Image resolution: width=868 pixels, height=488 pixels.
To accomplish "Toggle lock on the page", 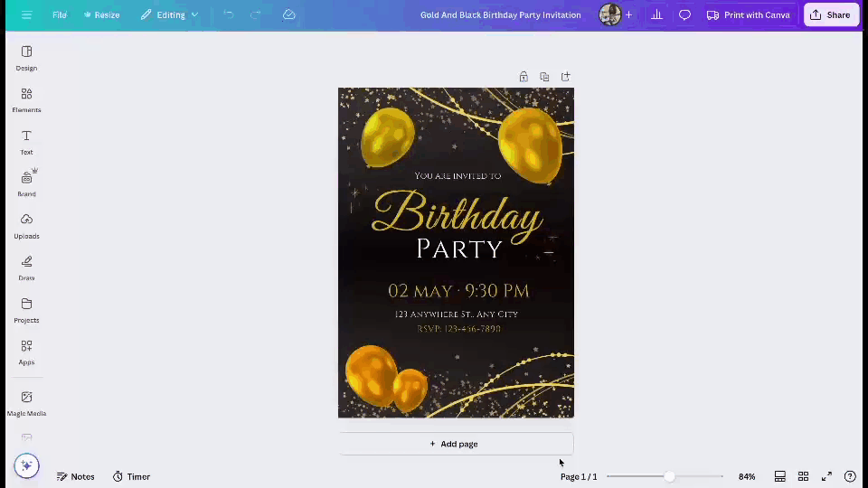I will (524, 77).
